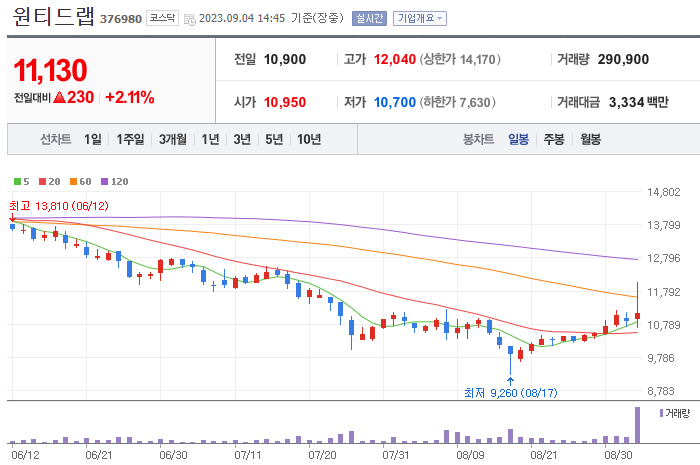
Task: Click the change value 230 with red triangle
Action: (74, 97)
